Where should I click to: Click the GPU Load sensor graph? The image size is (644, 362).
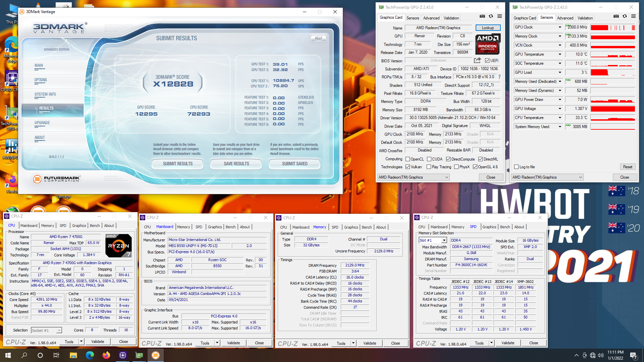pyautogui.click(x=613, y=72)
